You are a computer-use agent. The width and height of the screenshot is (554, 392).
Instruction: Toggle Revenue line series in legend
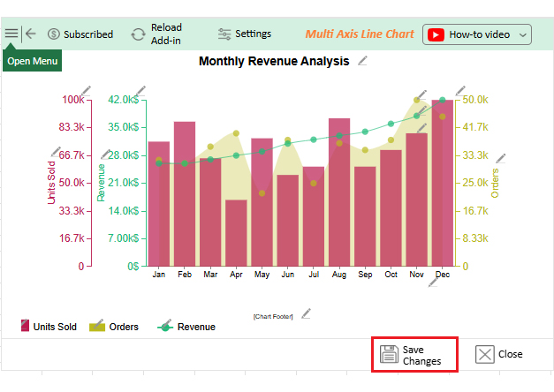[x=186, y=327]
